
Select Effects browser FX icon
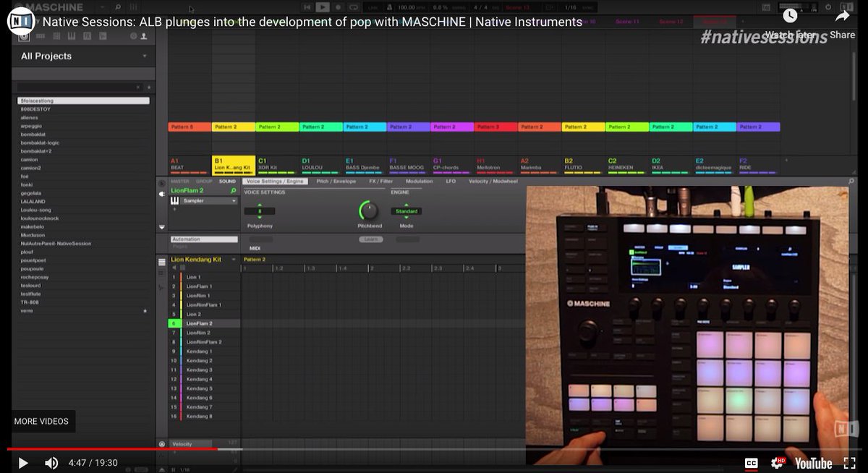[x=86, y=35]
